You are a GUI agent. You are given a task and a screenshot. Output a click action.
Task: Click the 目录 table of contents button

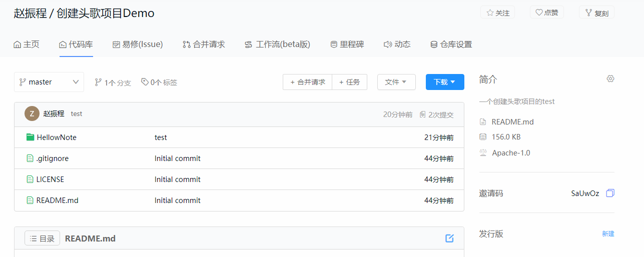(x=42, y=238)
